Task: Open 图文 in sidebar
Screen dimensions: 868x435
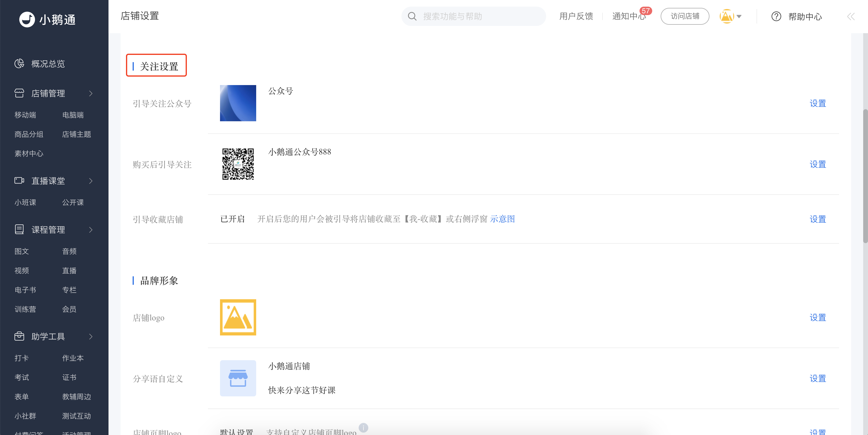Action: pyautogui.click(x=22, y=251)
